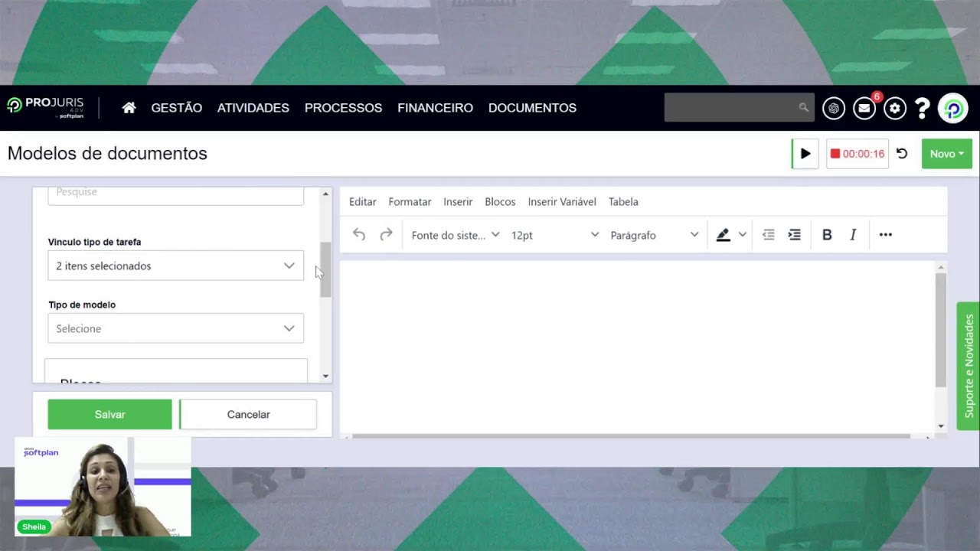980x551 pixels.
Task: Decrease the paragraph indent
Action: click(x=769, y=235)
